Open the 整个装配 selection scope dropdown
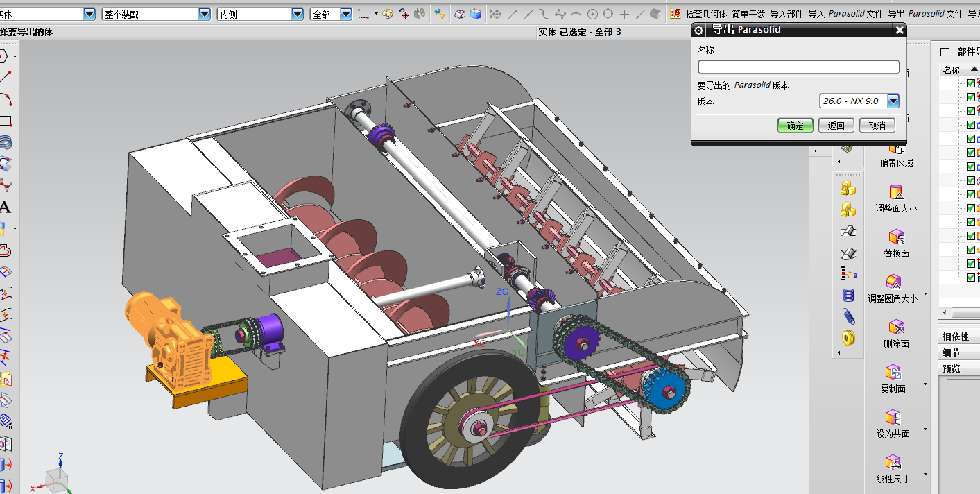980x494 pixels. pos(204,14)
